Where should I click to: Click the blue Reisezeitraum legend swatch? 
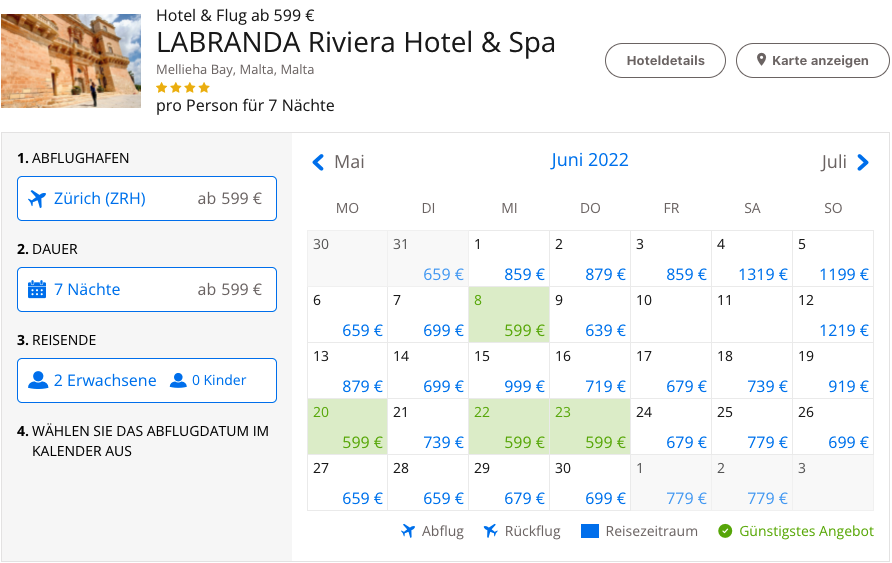coord(589,531)
